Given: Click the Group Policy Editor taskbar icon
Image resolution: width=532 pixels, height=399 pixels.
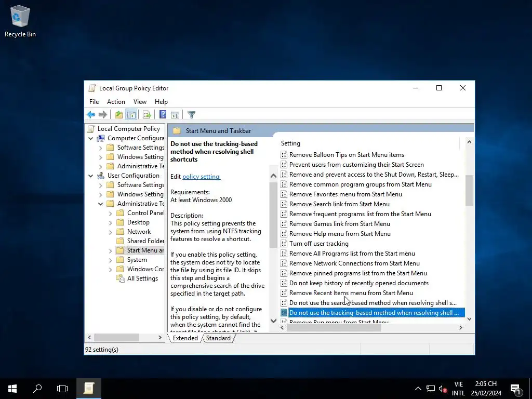Looking at the screenshot, I should point(88,389).
